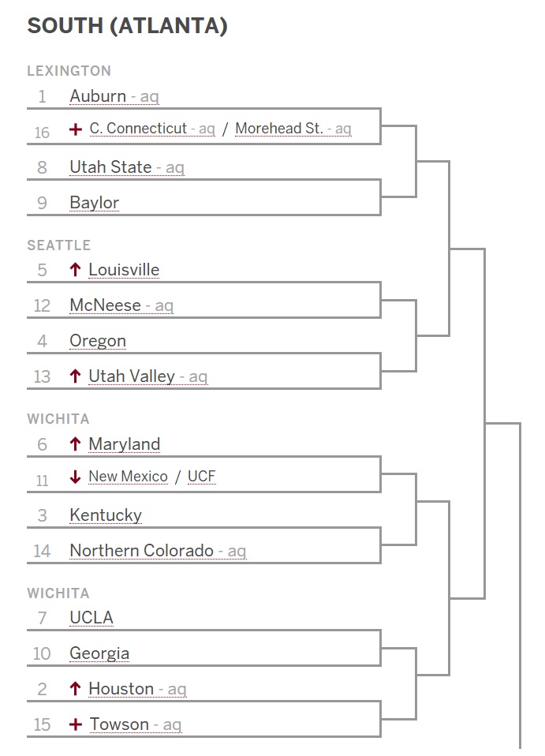
Task: Click the South (Atlanta) region heading
Action: [x=127, y=26]
